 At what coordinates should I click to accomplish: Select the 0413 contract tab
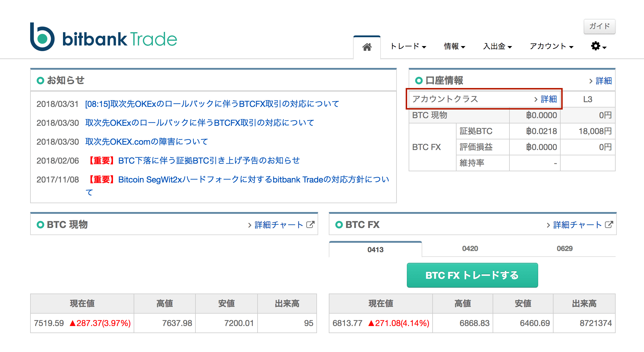(x=375, y=250)
